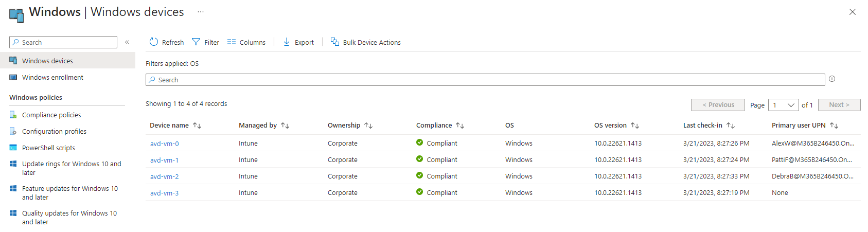Click 'Filters applied: OS' text

click(x=172, y=64)
